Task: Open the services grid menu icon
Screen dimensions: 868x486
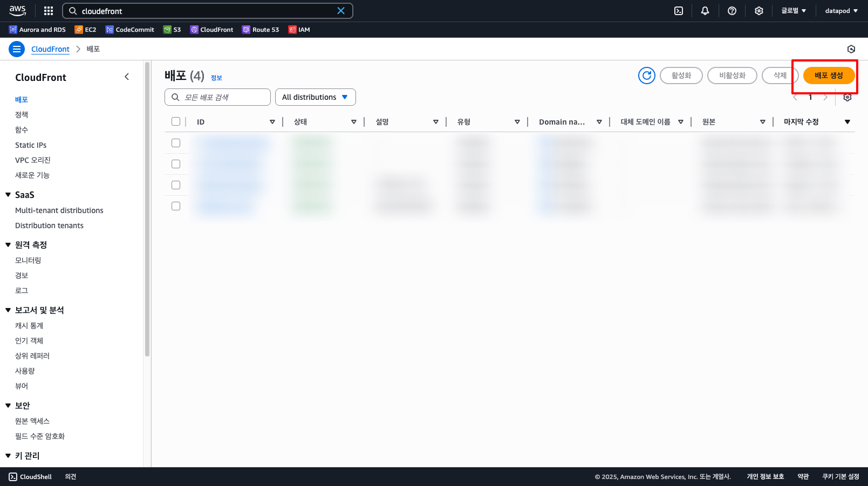Action: 49,11
